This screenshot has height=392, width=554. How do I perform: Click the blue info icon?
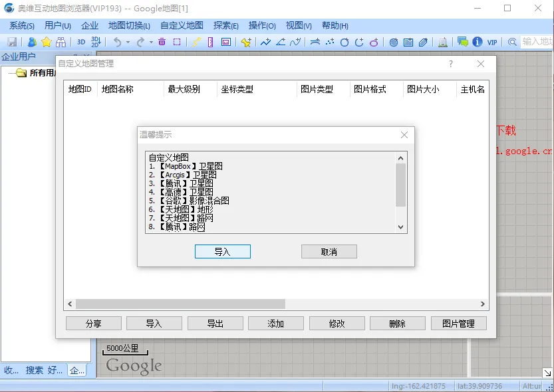(x=478, y=42)
